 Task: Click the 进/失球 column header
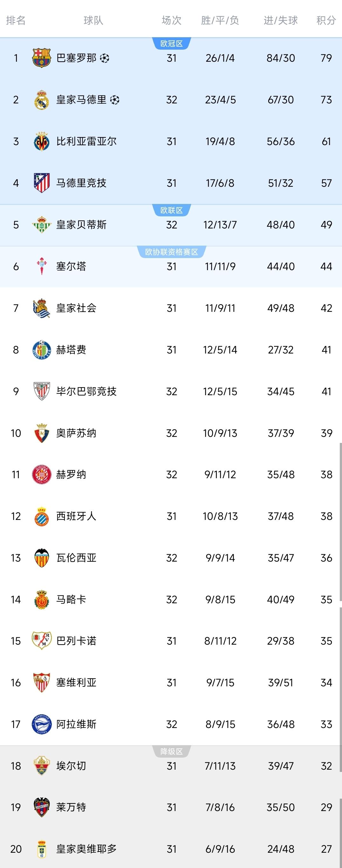pos(280,21)
